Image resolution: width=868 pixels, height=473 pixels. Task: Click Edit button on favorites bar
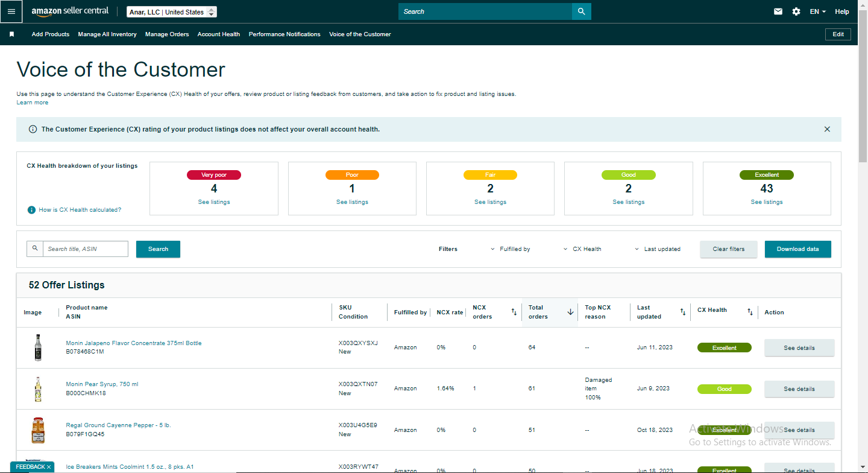[x=838, y=34]
